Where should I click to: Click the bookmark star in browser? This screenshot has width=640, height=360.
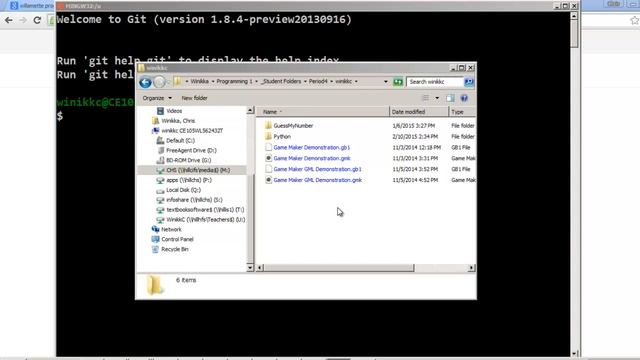tap(634, 20)
